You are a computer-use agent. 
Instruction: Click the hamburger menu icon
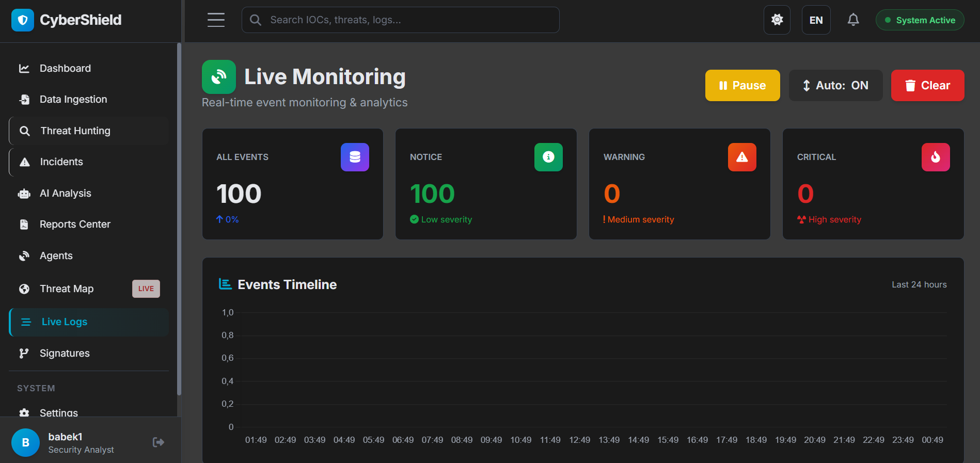(216, 20)
